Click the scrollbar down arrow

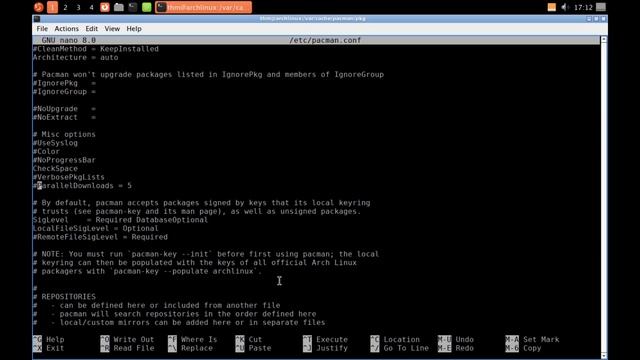click(x=604, y=356)
